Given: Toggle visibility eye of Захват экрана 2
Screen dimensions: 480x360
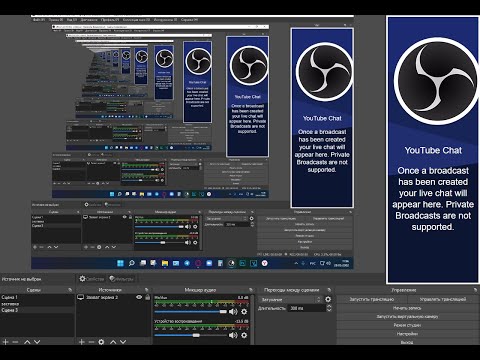Looking at the screenshot, I should point(139,297).
